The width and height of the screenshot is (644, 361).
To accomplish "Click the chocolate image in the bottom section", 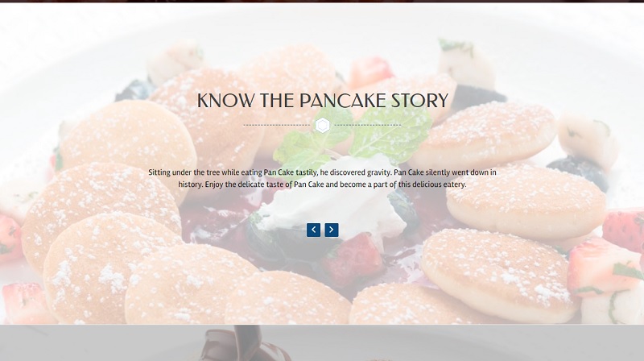I will [x=246, y=343].
